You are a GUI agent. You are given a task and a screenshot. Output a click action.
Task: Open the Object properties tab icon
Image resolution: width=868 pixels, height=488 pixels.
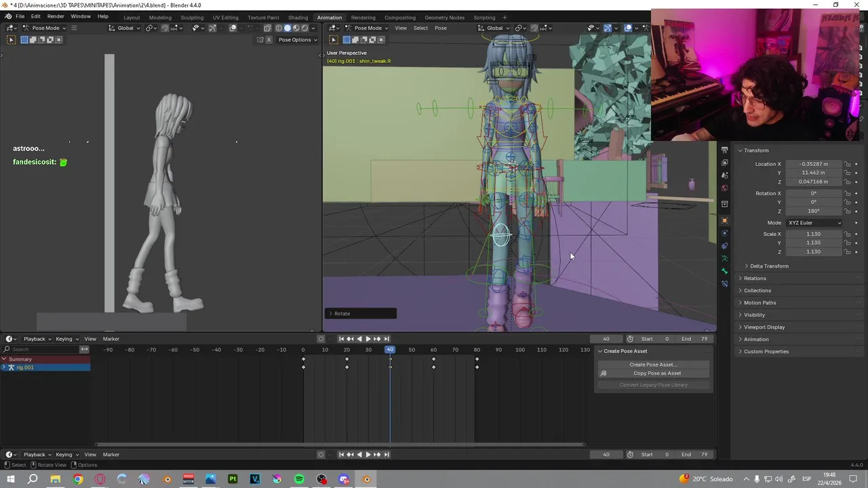724,220
